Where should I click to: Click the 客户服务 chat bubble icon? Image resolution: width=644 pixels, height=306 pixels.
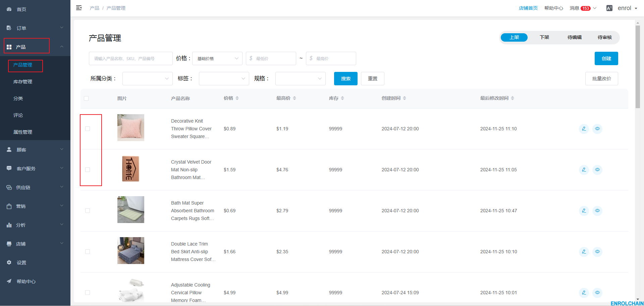[x=9, y=168]
